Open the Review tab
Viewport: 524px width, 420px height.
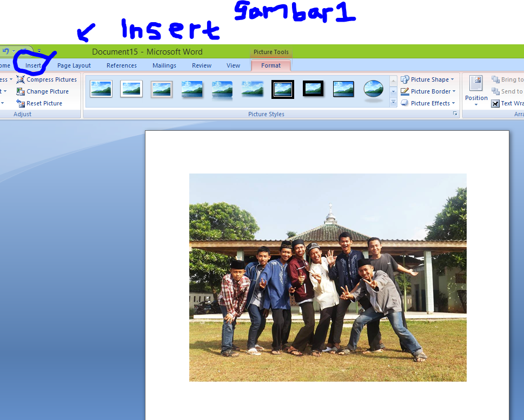(x=202, y=65)
